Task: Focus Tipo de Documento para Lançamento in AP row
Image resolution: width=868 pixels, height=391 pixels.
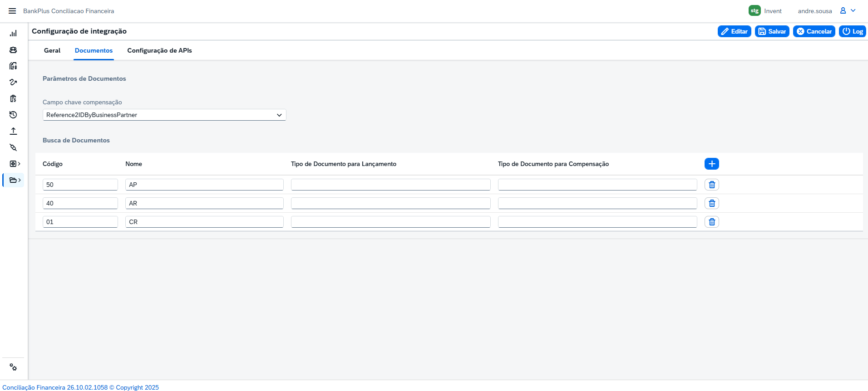Action: (391, 185)
